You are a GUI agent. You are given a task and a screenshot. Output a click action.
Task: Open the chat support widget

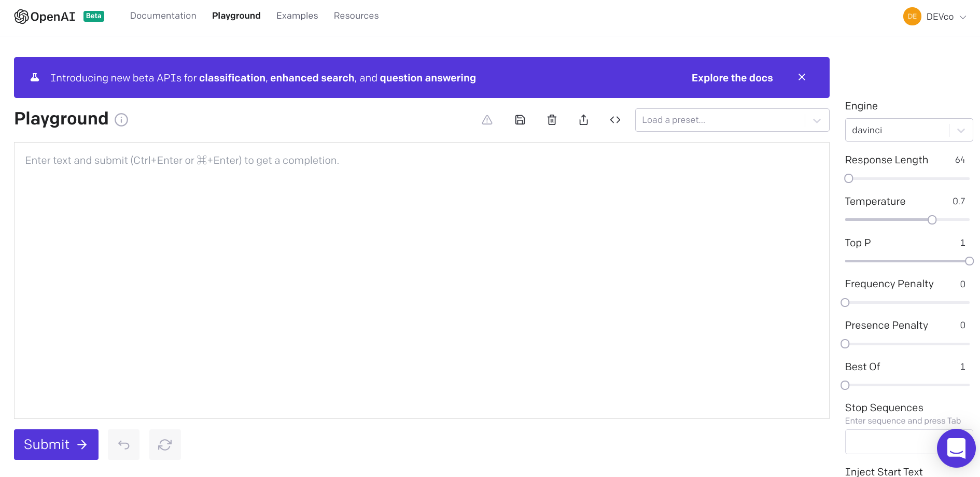(956, 448)
